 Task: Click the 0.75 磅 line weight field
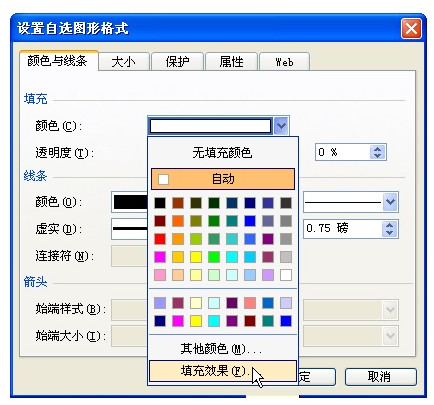tap(343, 228)
